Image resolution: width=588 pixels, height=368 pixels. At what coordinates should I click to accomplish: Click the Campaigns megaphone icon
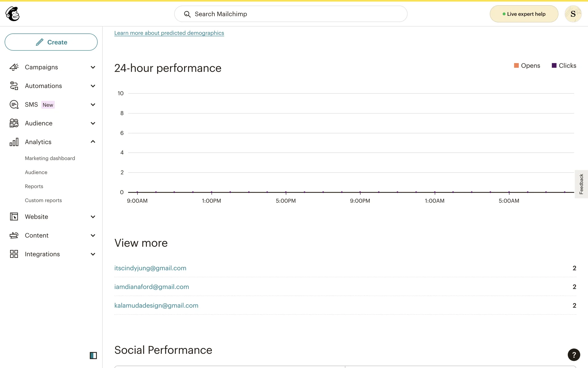[14, 67]
